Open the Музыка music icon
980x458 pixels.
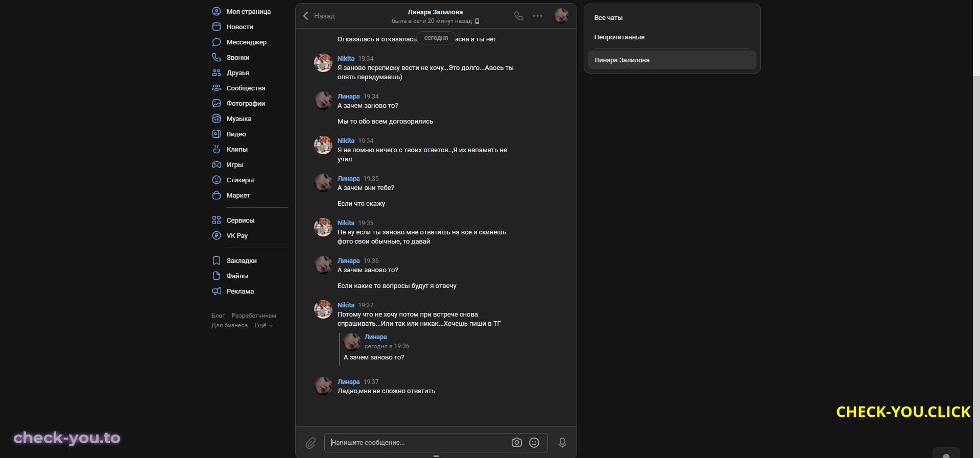[217, 118]
